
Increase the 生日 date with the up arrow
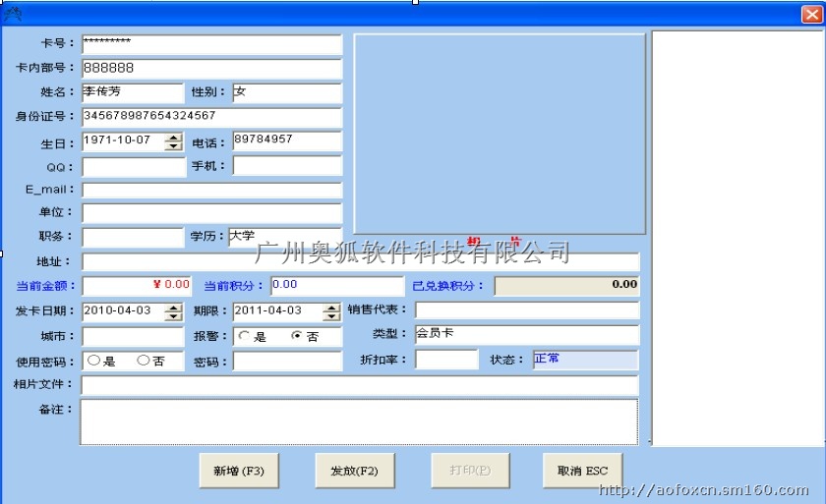tap(174, 138)
